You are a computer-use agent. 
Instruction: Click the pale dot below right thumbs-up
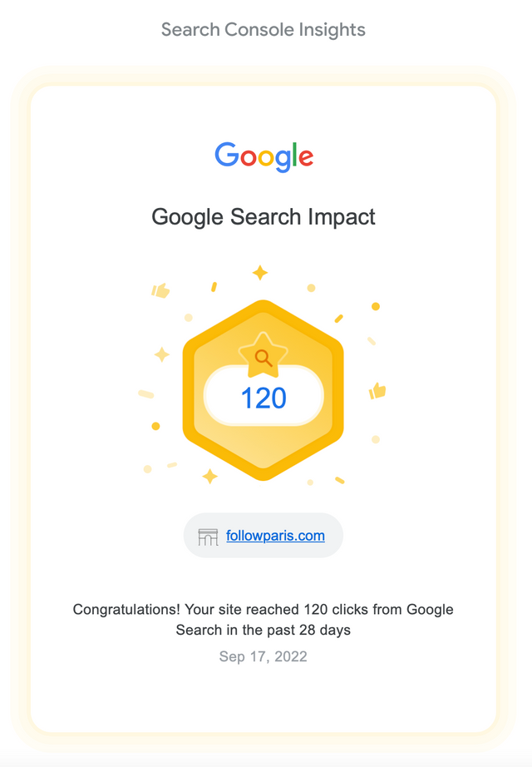pyautogui.click(x=376, y=439)
